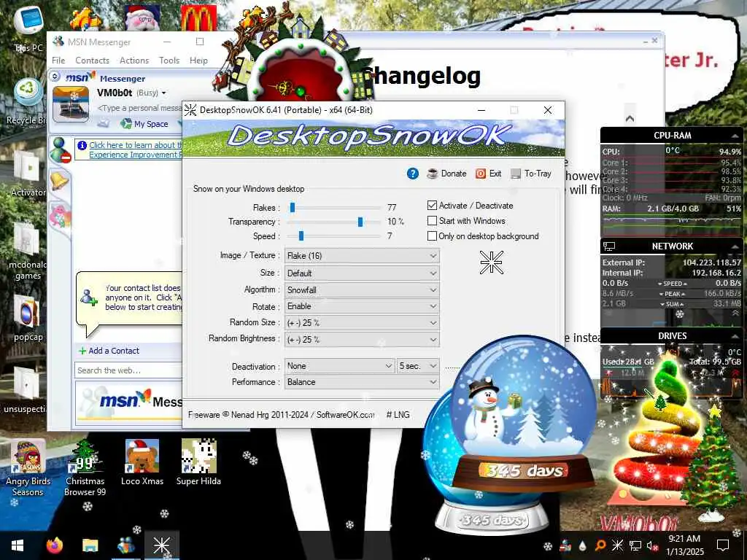The height and width of the screenshot is (560, 747).
Task: Launch Christmas Browser 99 shortcut
Action: pos(85,468)
